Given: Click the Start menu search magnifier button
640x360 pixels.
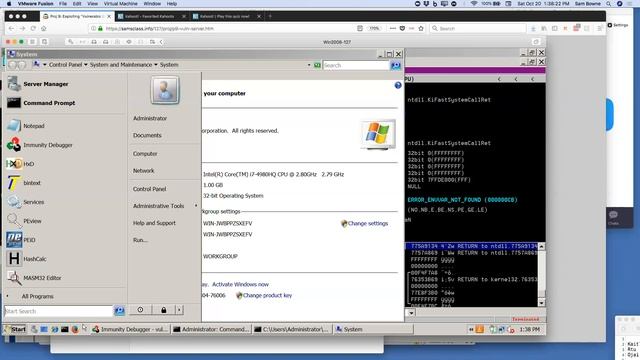Looking at the screenshot, I should (119, 311).
